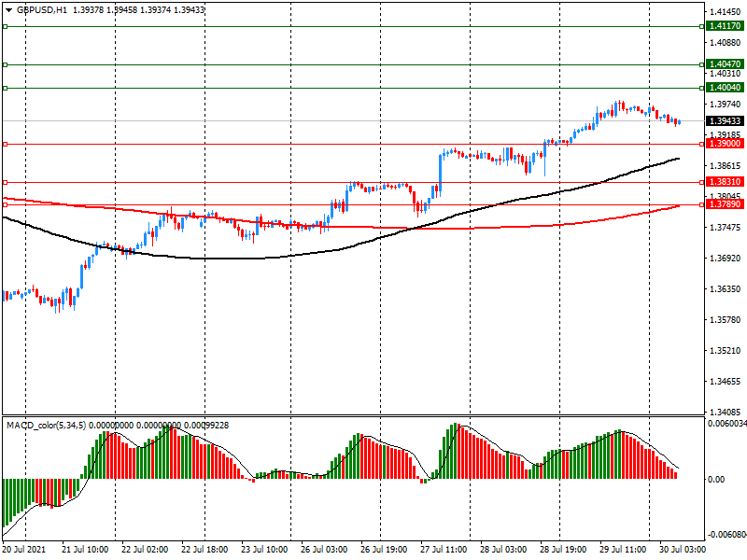
Task: Click the 1.36350 price scale value
Action: pos(726,289)
